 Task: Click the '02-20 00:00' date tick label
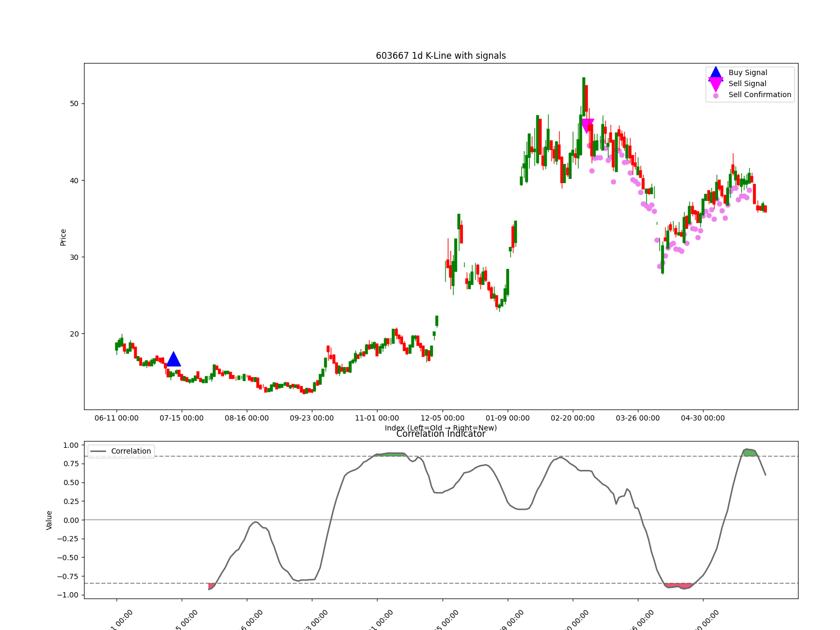(x=573, y=418)
